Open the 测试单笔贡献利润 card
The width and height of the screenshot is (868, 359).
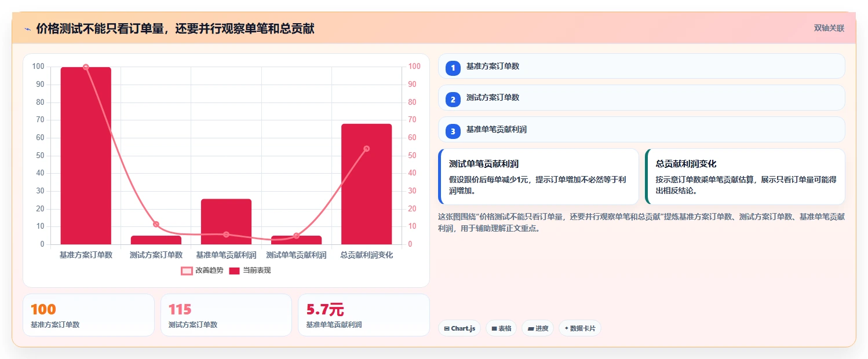[x=538, y=177]
